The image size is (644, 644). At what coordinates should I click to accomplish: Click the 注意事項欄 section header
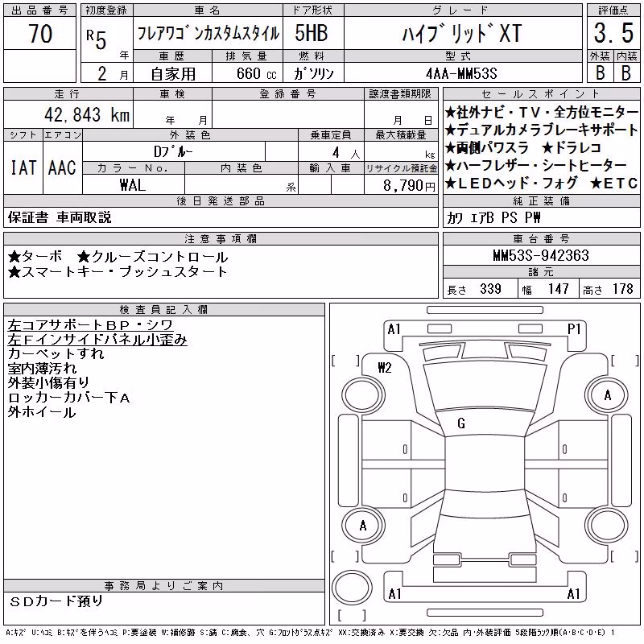[x=221, y=238]
